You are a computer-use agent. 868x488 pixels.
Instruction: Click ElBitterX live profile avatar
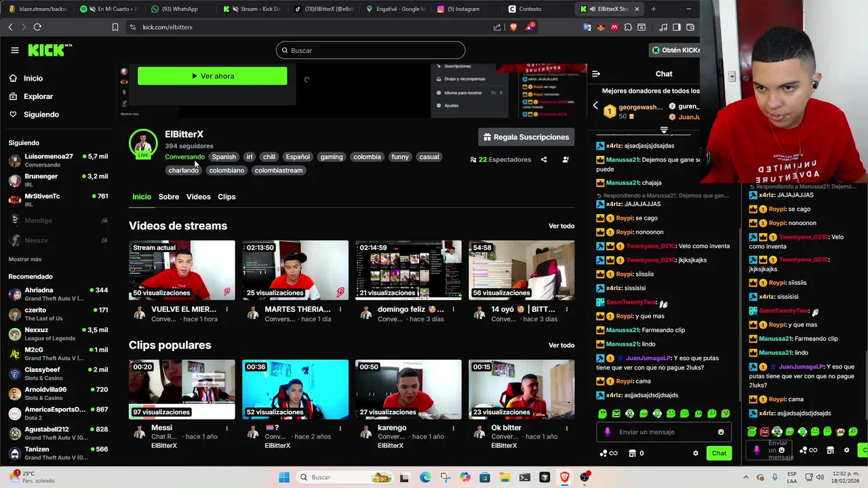click(143, 144)
